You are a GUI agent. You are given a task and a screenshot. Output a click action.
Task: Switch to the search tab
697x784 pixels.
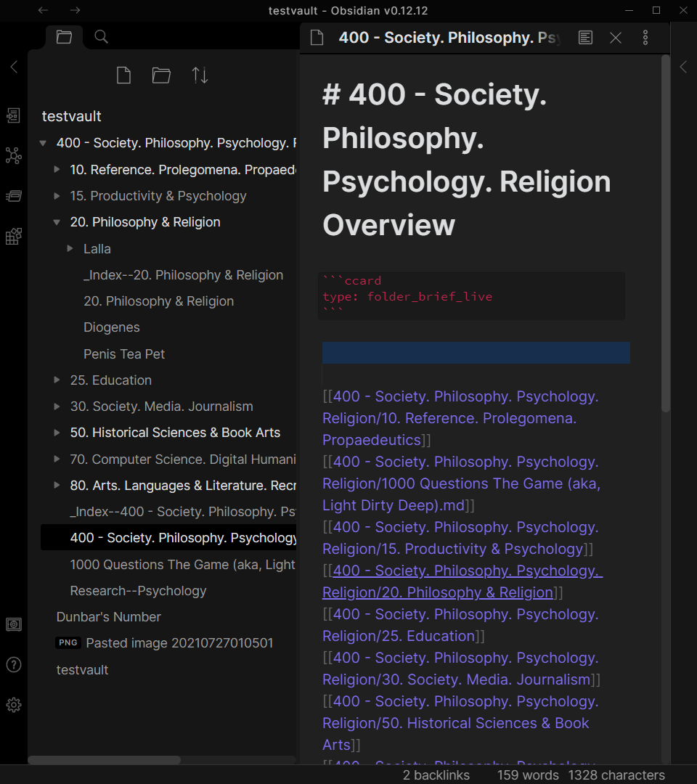tap(102, 36)
